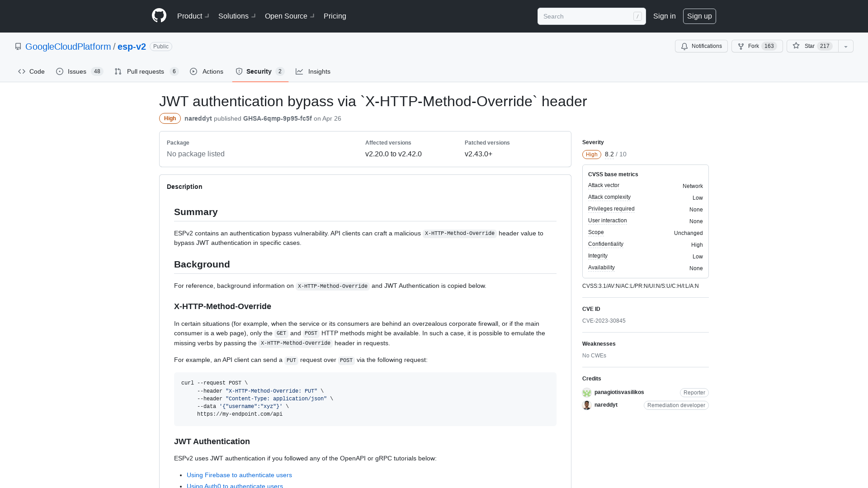Click the Notifications button
The width and height of the screenshot is (868, 488).
[701, 46]
